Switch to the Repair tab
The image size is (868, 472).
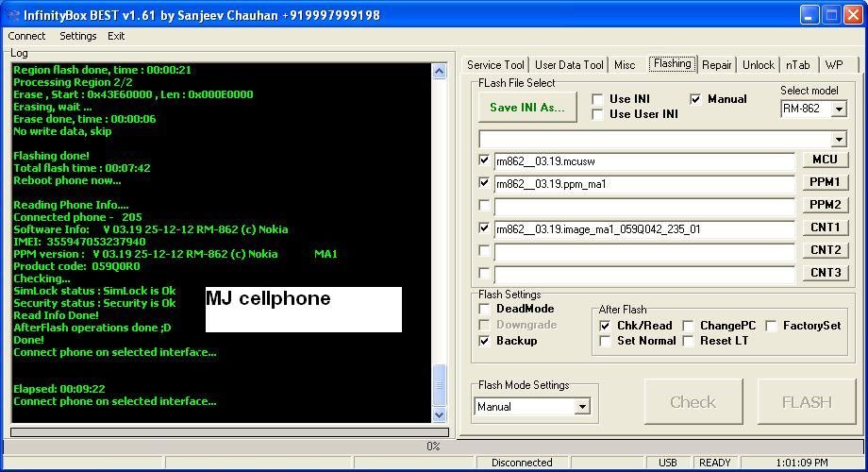coord(716,65)
